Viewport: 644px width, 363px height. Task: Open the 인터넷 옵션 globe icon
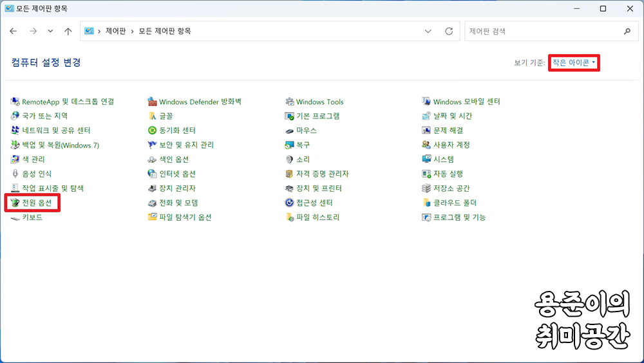(x=153, y=174)
